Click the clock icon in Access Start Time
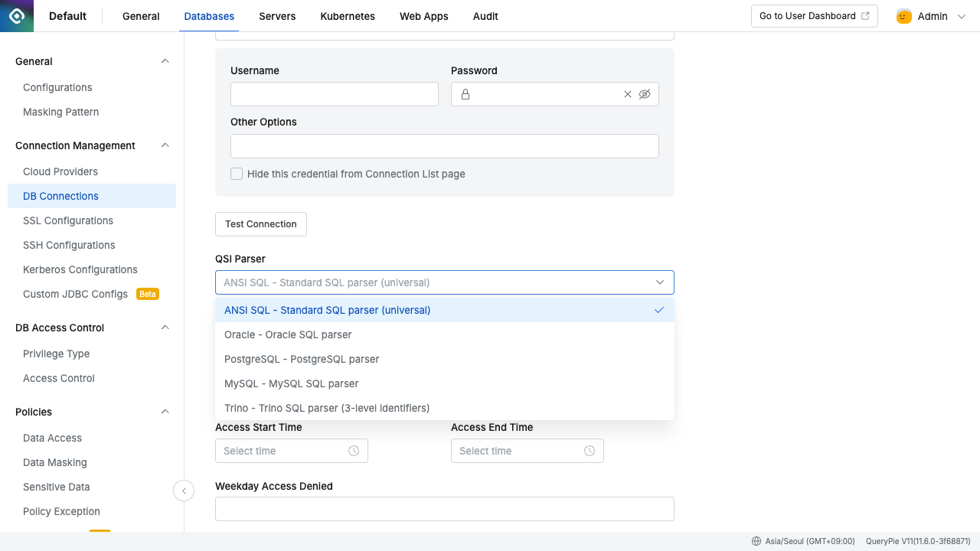This screenshot has width=980, height=551. 354,451
